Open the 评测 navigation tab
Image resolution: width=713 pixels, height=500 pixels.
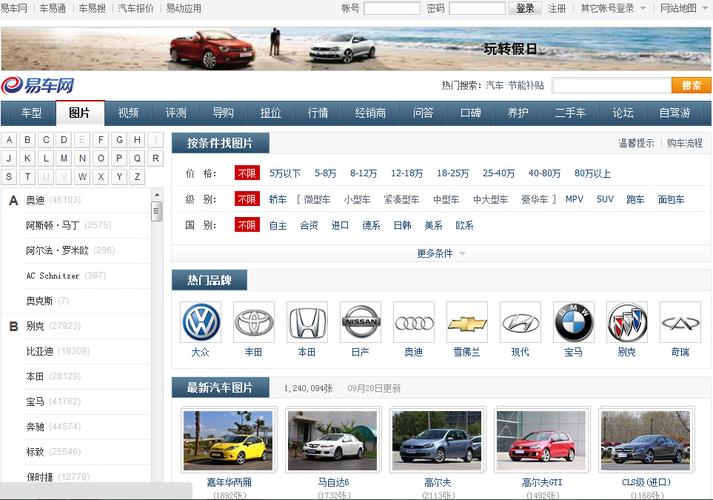coord(176,113)
